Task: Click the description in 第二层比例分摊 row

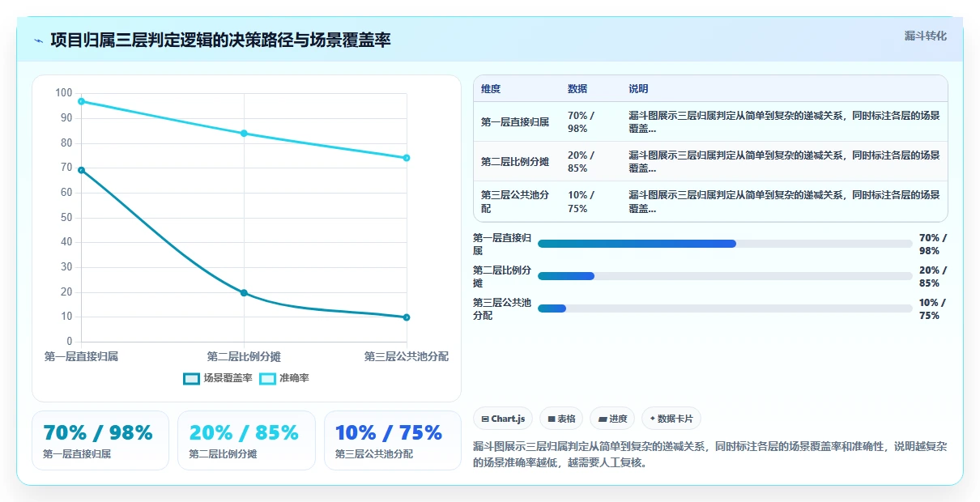Action: [784, 162]
